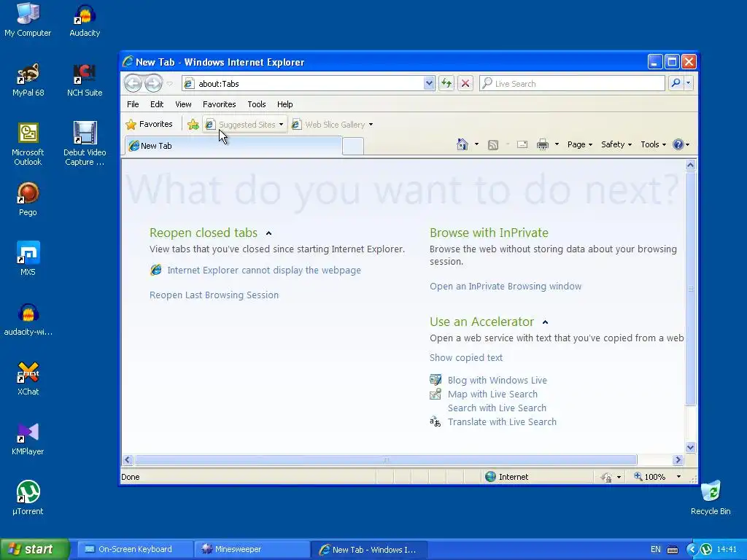Click the blank new tab button

point(353,146)
